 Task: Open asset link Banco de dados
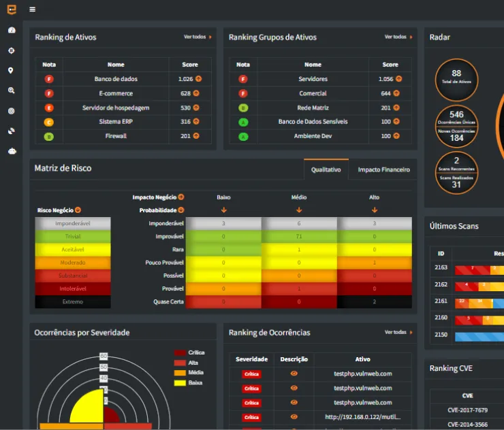[116, 79]
